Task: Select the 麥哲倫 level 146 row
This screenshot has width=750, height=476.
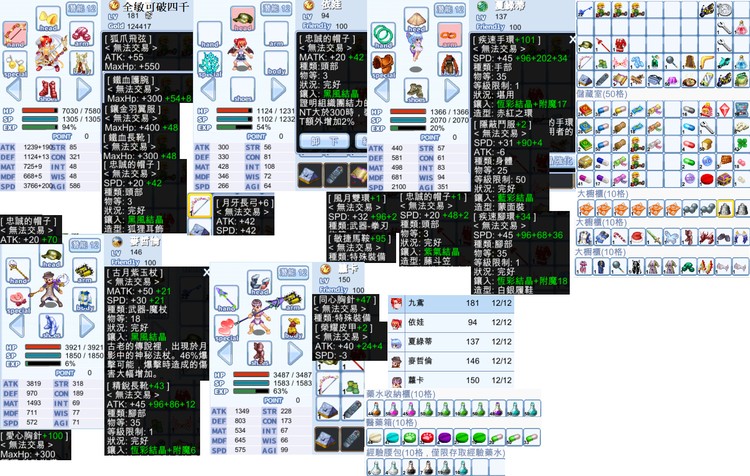Action: pyautogui.click(x=451, y=361)
